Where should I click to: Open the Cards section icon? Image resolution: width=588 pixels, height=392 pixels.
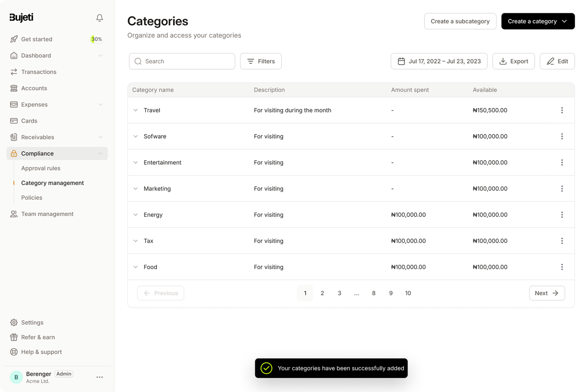pyautogui.click(x=14, y=121)
